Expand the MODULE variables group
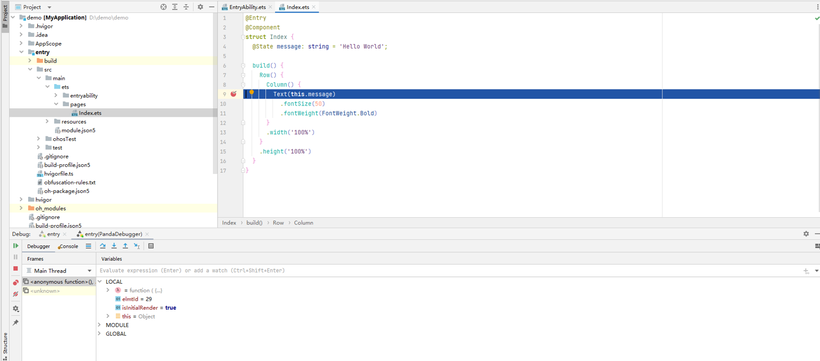This screenshot has width=820, height=361. [100, 325]
